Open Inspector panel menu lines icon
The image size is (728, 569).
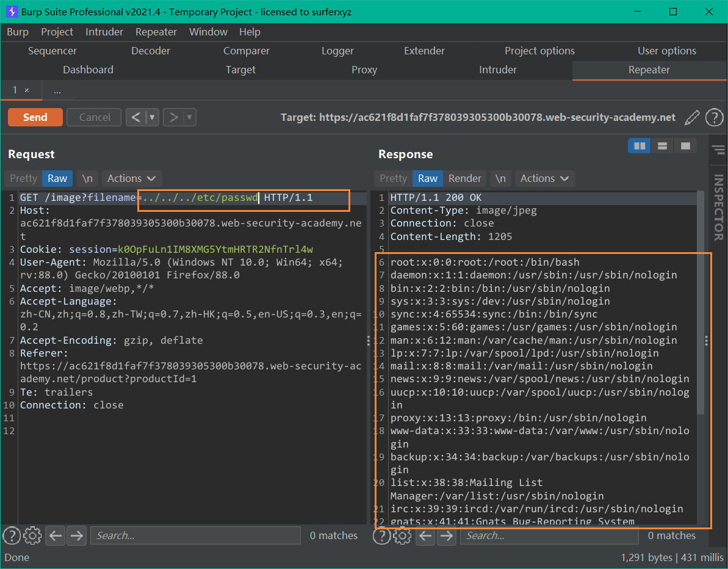718,150
